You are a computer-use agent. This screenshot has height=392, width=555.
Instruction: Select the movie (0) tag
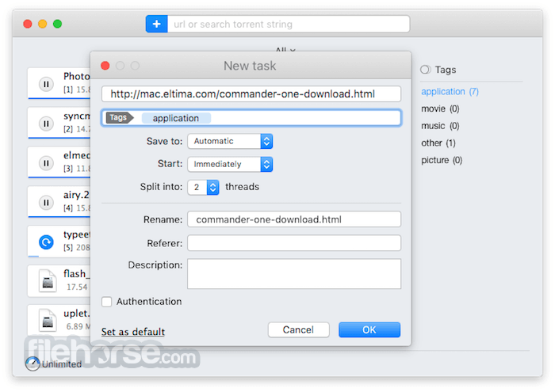pos(440,108)
